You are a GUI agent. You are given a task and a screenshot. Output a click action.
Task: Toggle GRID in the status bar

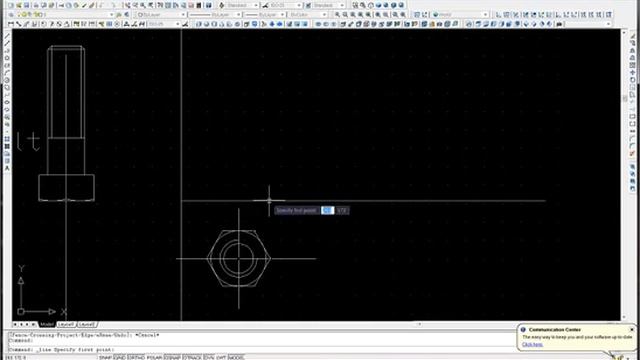[x=119, y=358]
